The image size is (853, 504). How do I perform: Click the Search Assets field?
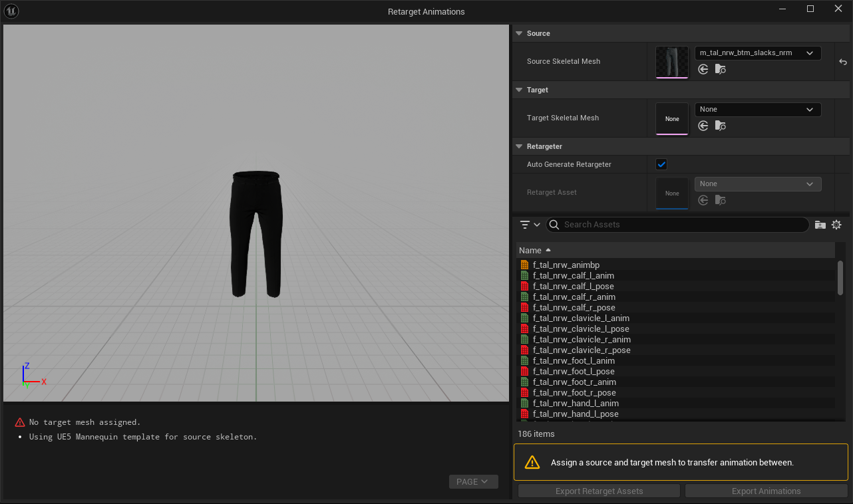tap(677, 225)
